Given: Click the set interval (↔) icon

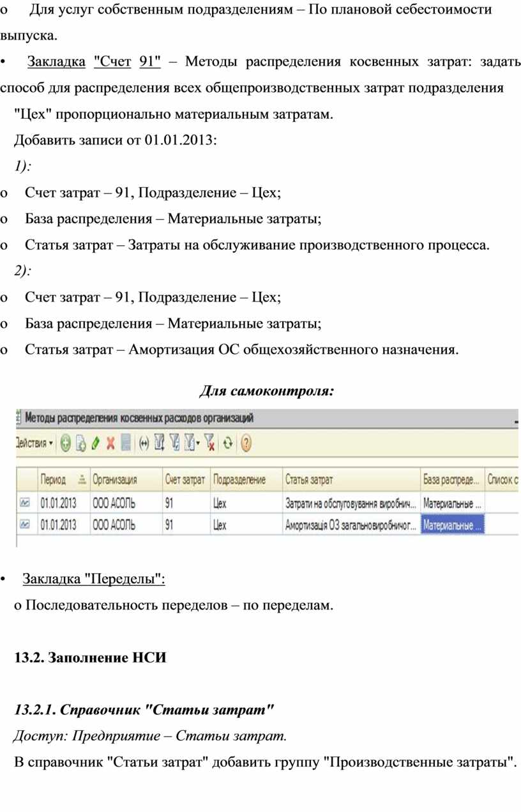Looking at the screenshot, I should point(144,443).
